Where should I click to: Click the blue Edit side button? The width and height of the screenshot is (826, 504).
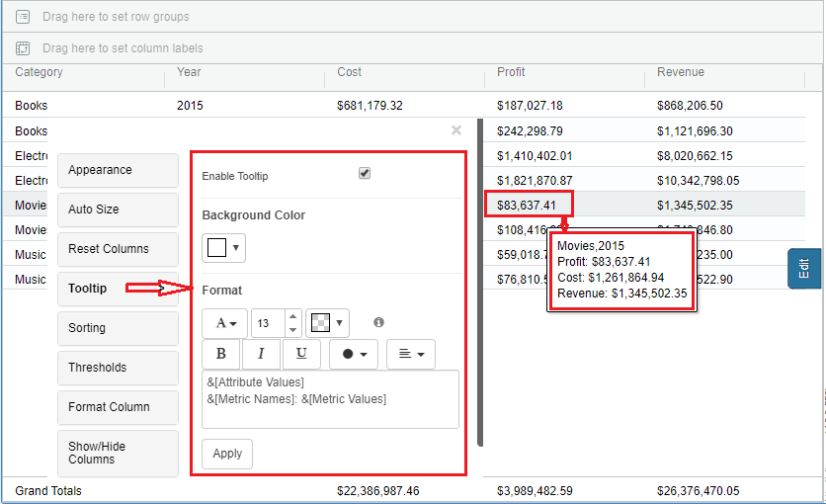pyautogui.click(x=804, y=269)
